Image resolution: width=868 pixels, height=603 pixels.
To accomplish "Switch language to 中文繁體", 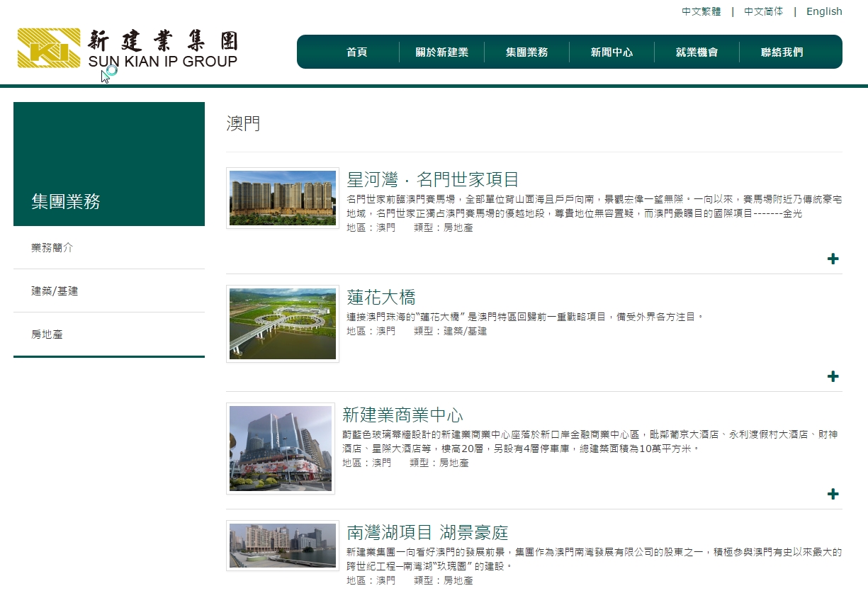I will pyautogui.click(x=701, y=11).
